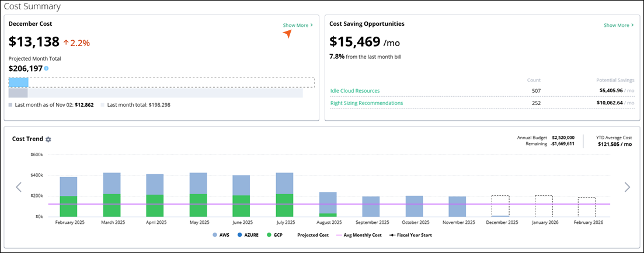The width and height of the screenshot is (644, 253).
Task: Click the red cost increase arrow
Action: pos(66,43)
